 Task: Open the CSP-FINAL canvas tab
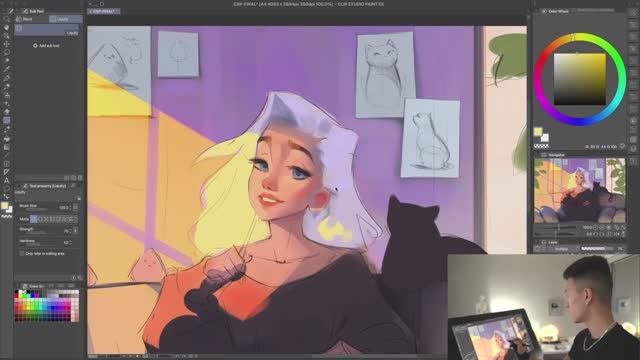(104, 11)
